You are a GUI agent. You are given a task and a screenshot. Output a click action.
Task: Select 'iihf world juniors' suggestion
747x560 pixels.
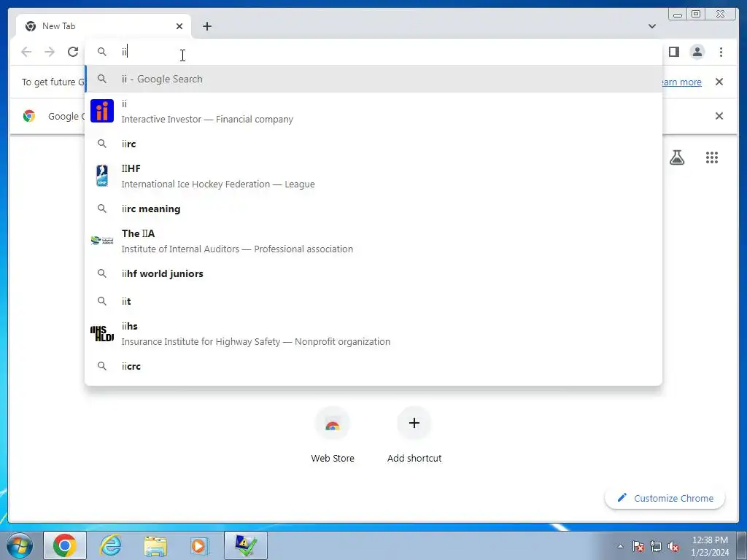[x=374, y=274]
